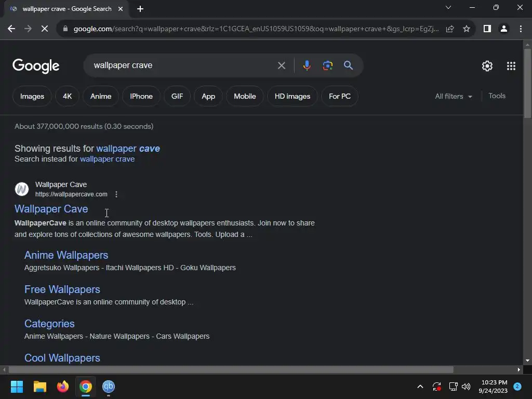Click the browser address bar URL
532x399 pixels.
coord(256,29)
